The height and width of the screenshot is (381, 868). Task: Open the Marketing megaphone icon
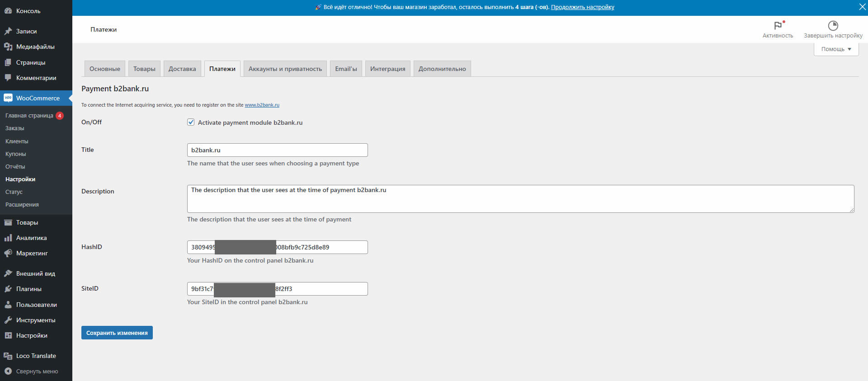pyautogui.click(x=8, y=254)
